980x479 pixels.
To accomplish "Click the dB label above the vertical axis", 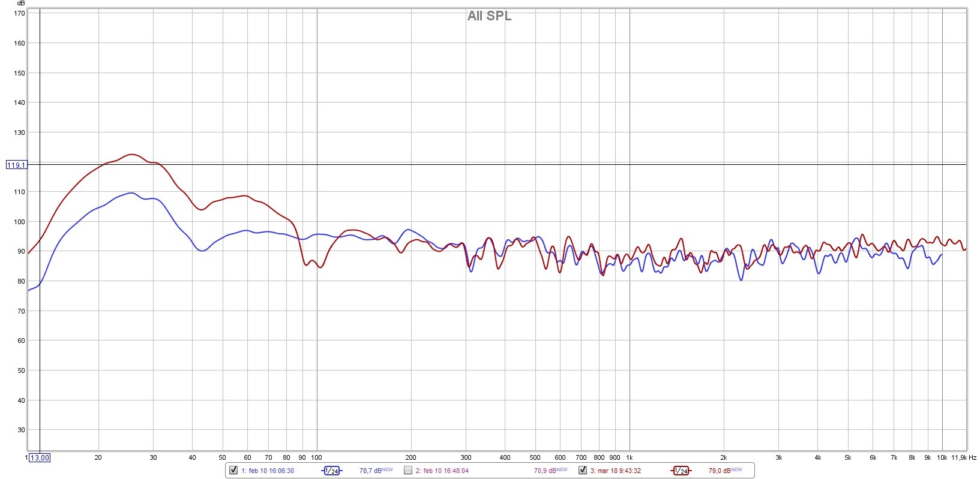I will point(21,3).
